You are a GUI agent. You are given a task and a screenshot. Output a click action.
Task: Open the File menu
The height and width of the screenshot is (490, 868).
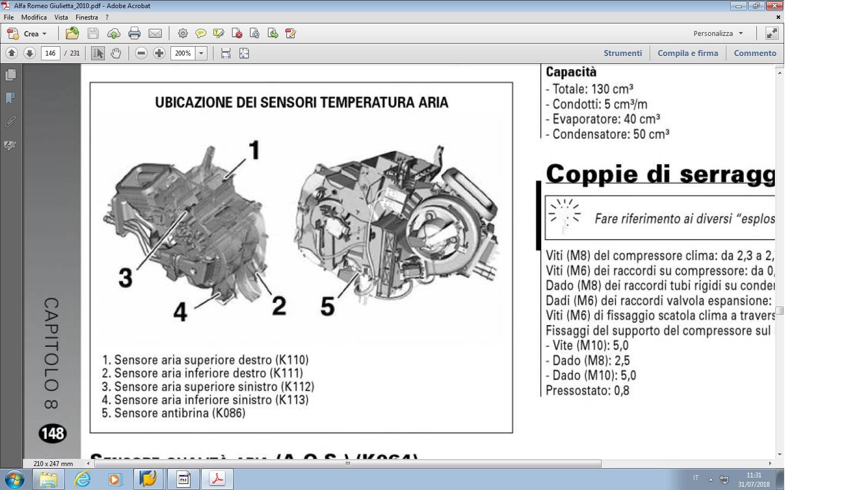click(x=9, y=17)
